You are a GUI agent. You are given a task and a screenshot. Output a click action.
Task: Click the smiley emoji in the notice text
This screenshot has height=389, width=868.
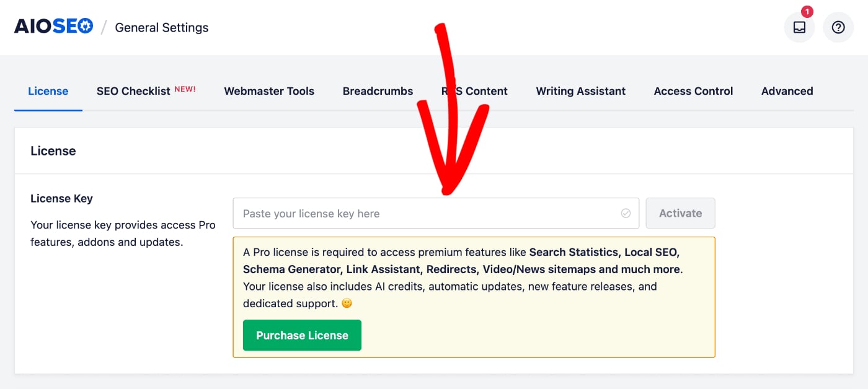click(x=346, y=303)
